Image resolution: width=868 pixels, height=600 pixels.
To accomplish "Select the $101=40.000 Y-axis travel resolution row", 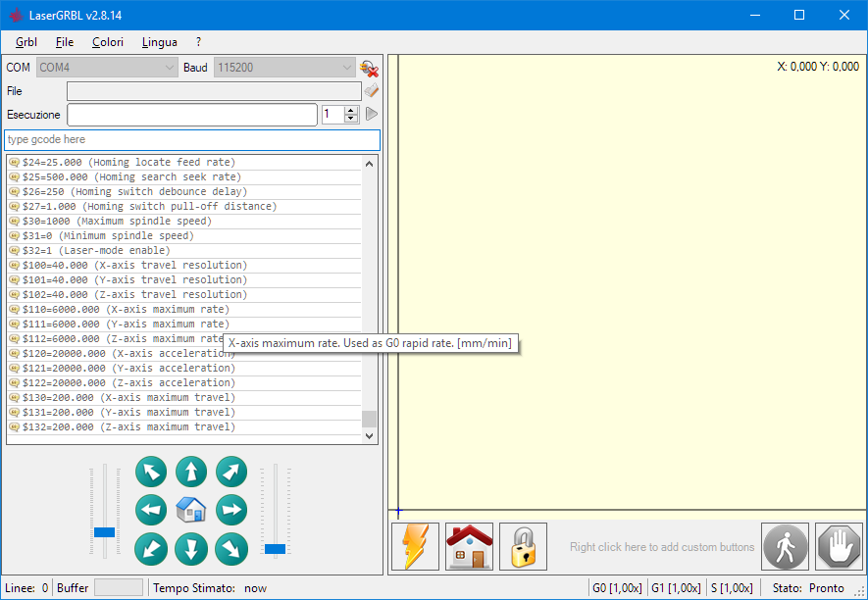I will pos(184,279).
